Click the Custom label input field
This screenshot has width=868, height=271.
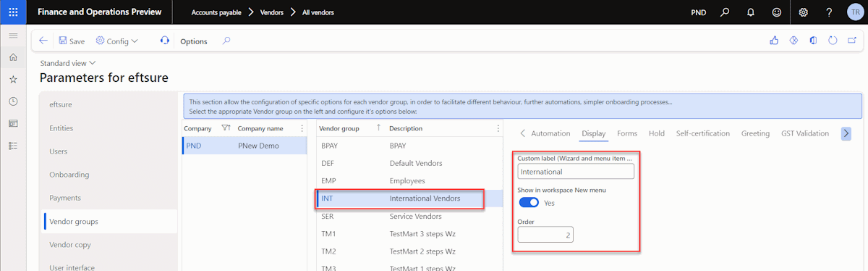(x=576, y=172)
